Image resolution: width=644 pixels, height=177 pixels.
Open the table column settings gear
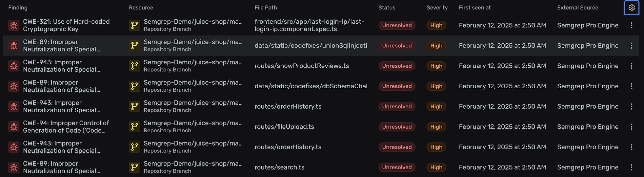[x=631, y=7]
